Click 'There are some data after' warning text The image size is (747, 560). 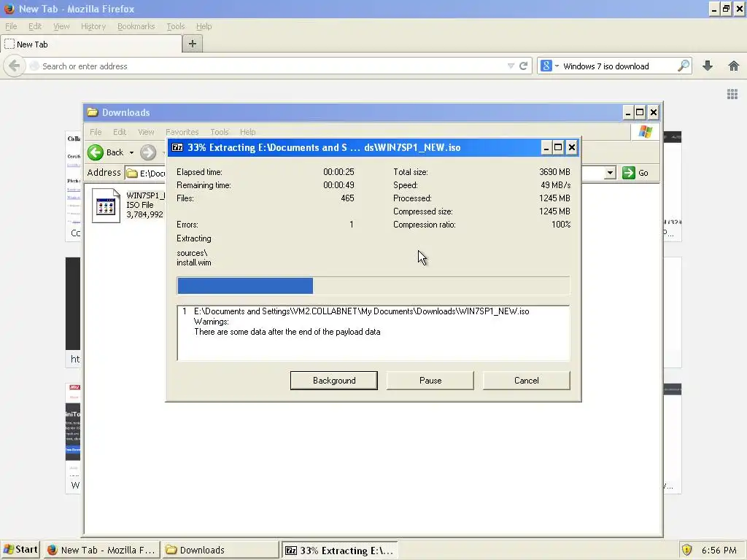(x=287, y=332)
